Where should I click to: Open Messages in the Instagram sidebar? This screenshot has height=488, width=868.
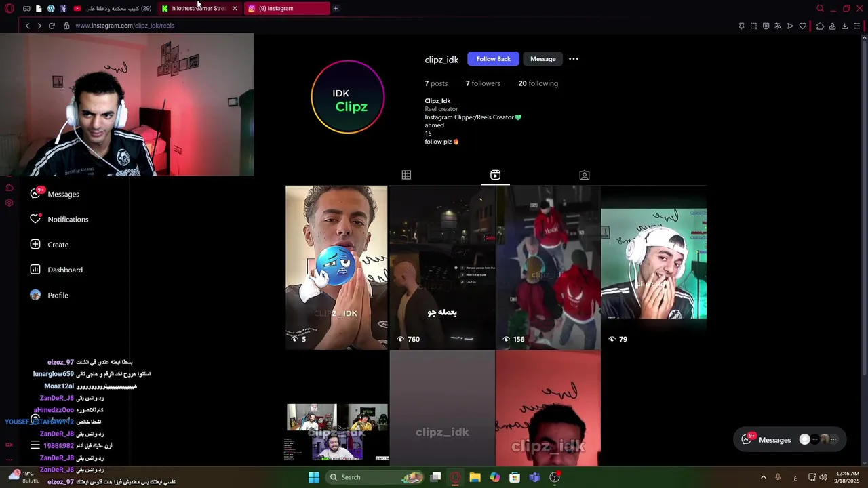(55, 194)
